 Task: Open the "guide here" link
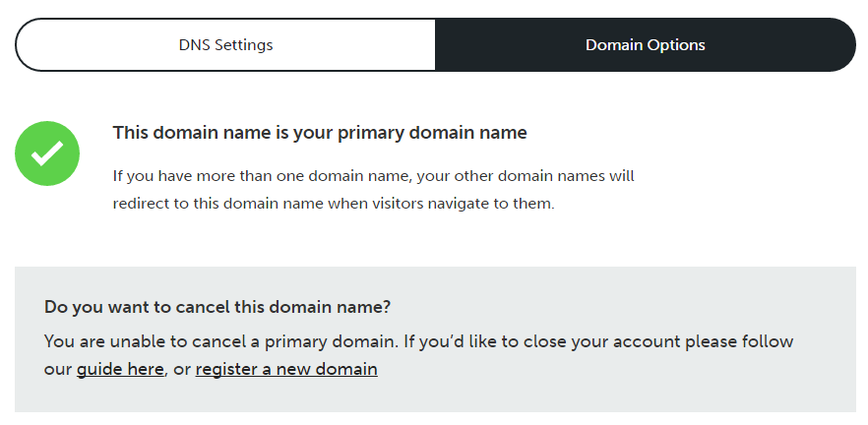pyautogui.click(x=120, y=369)
